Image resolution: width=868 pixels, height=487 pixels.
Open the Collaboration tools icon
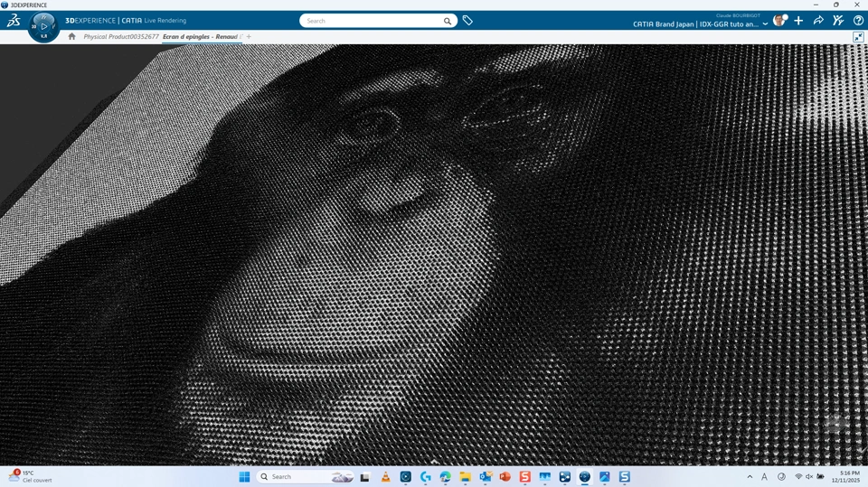(838, 21)
